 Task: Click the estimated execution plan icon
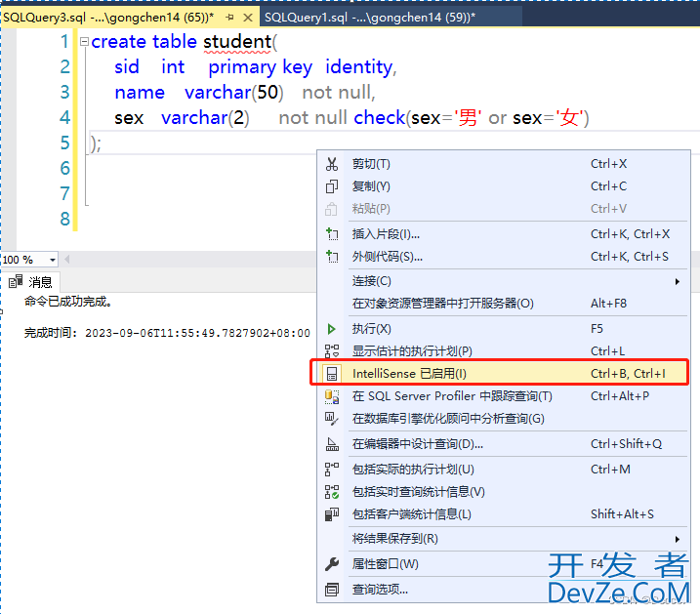332,351
